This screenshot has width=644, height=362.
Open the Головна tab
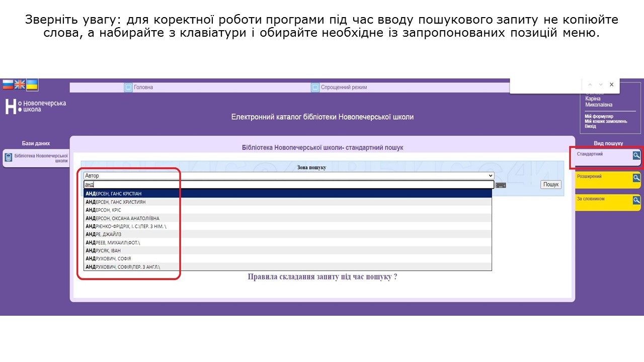tap(143, 87)
